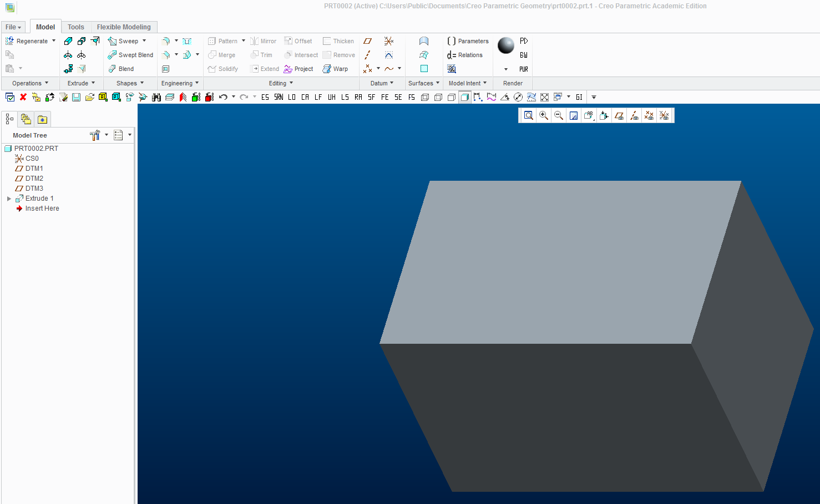This screenshot has width=820, height=504.
Task: Open the File menu
Action: pyautogui.click(x=12, y=27)
